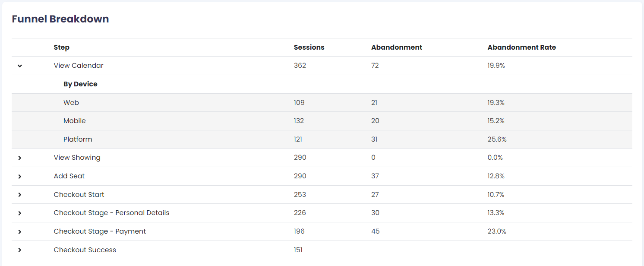Expand Checkout Stage - Personal Details chevron
The image size is (644, 266).
(x=20, y=213)
